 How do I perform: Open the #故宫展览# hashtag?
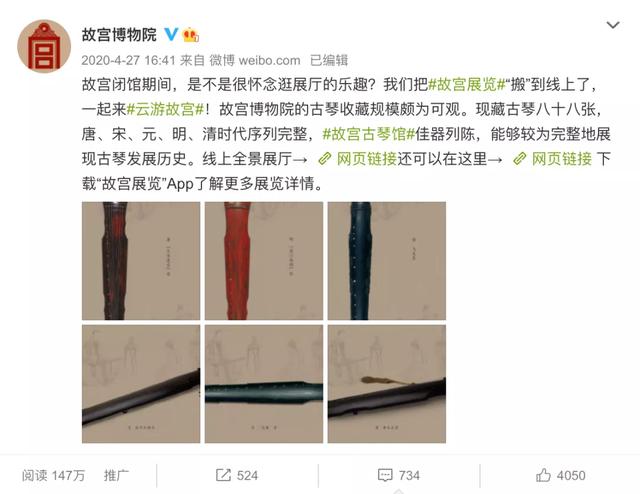pos(466,85)
